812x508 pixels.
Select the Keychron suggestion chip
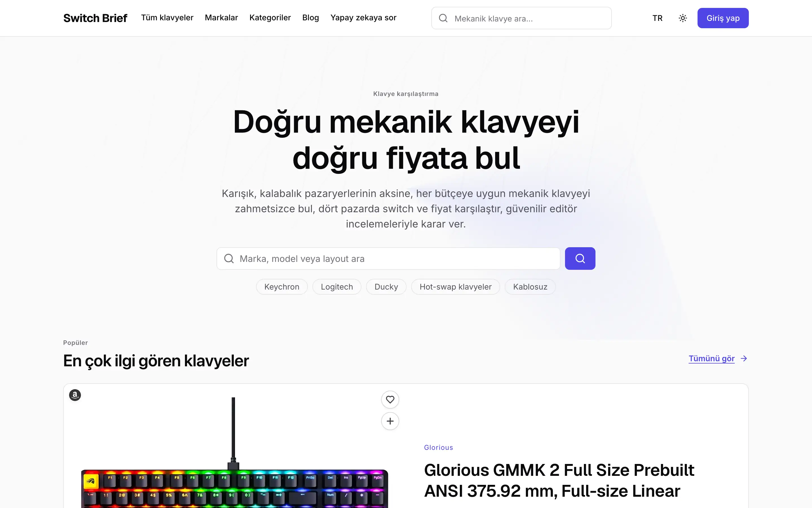coord(282,286)
